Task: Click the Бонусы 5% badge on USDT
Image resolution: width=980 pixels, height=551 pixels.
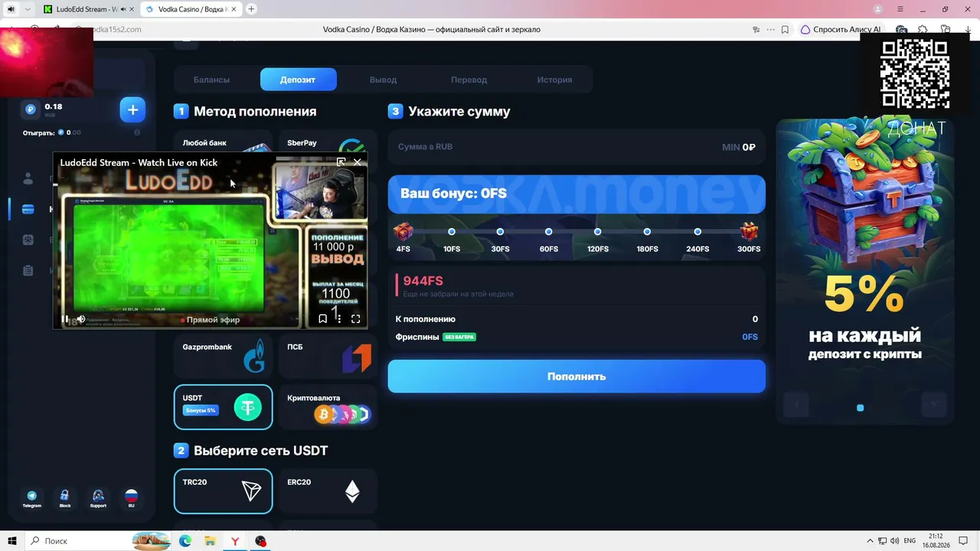Action: point(201,410)
